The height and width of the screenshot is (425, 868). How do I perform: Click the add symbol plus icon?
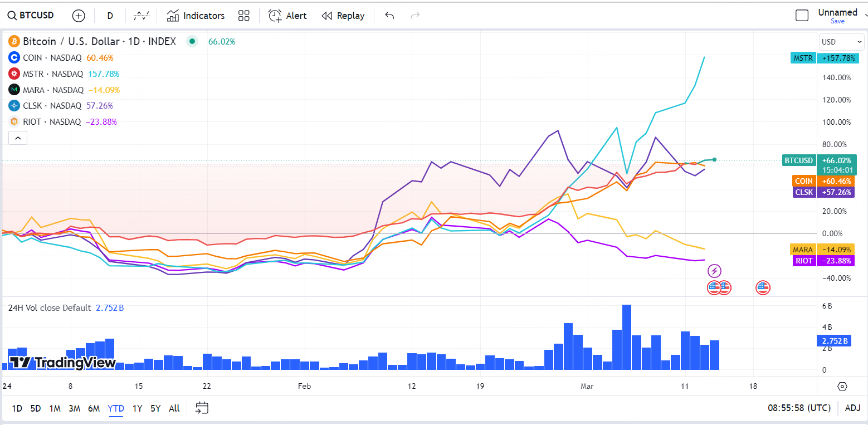(x=79, y=16)
